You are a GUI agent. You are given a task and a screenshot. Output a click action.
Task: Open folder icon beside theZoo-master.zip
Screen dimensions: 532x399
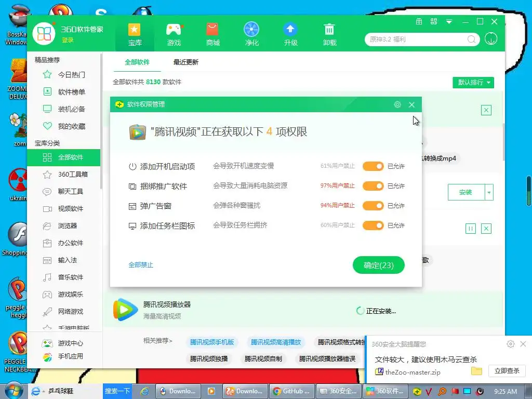pyautogui.click(x=476, y=371)
